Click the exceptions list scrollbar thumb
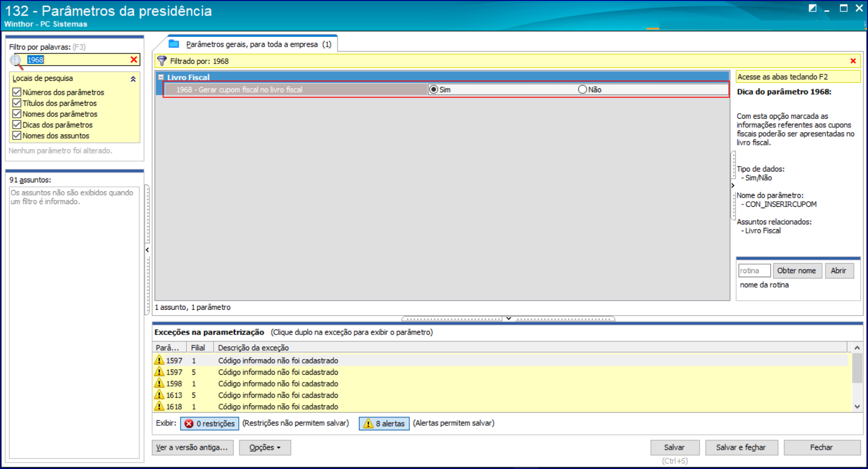Viewport: 868px width, 469px height. (857, 368)
